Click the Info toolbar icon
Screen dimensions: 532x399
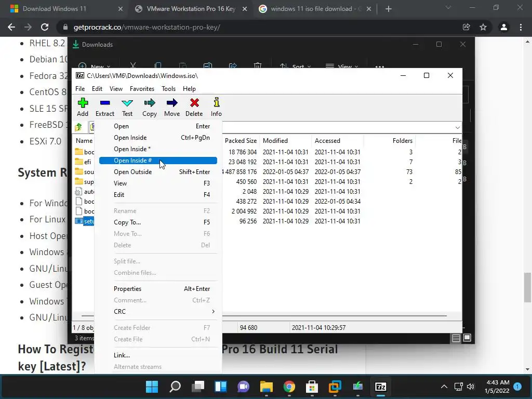(216, 107)
